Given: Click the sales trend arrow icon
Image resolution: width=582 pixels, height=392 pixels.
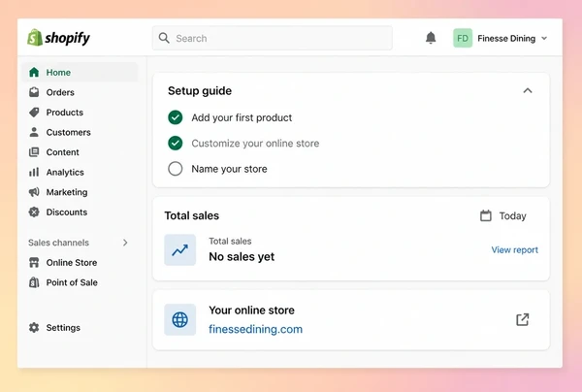Looking at the screenshot, I should pos(180,249).
